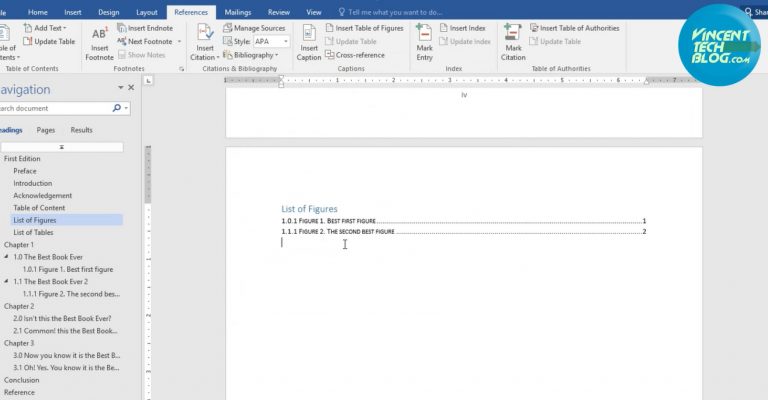Close the Navigation pane
The width and height of the screenshot is (768, 400).
(131, 88)
